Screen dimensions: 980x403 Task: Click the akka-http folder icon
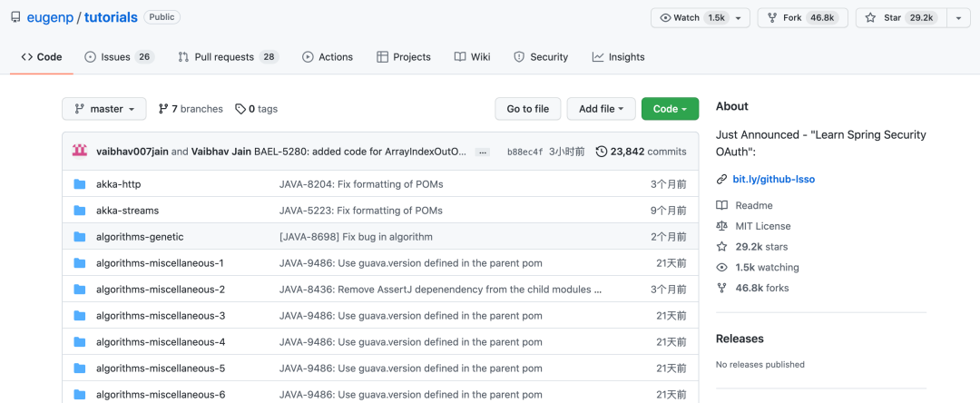(x=79, y=184)
